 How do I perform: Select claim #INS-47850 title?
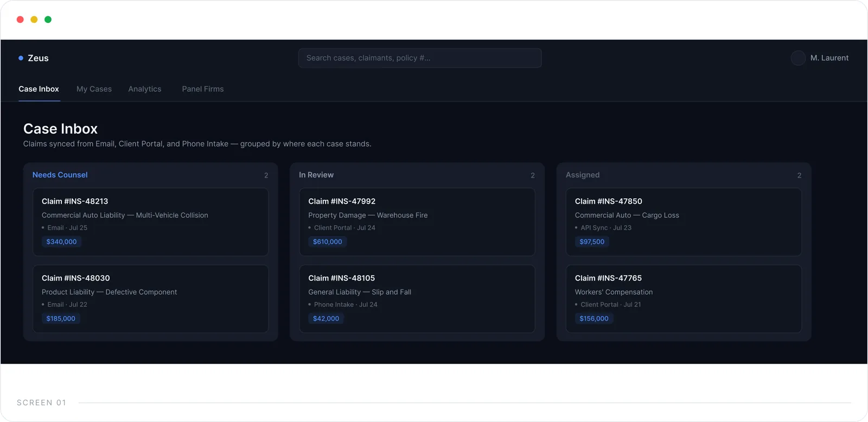click(609, 201)
